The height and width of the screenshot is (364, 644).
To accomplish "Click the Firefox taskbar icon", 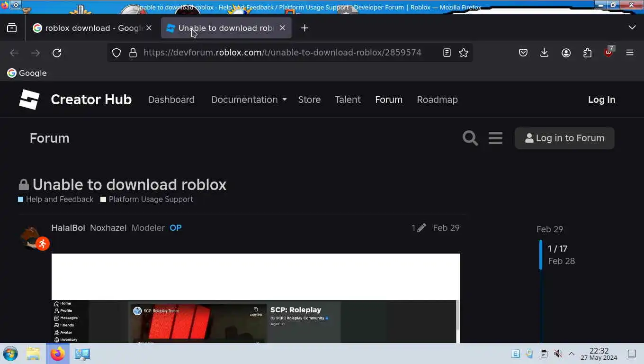I will [x=58, y=354].
